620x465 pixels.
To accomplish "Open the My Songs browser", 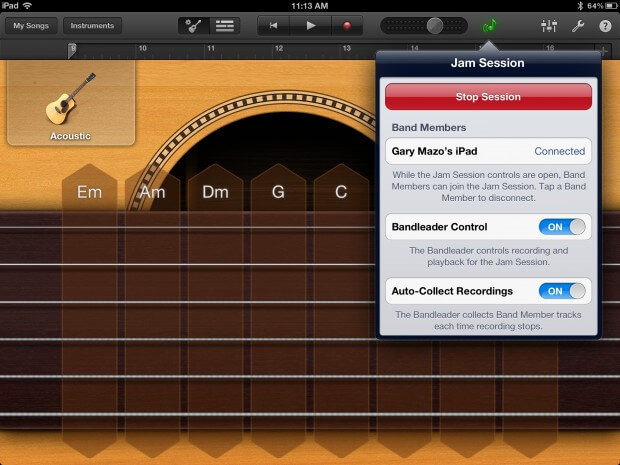I will coord(31,26).
